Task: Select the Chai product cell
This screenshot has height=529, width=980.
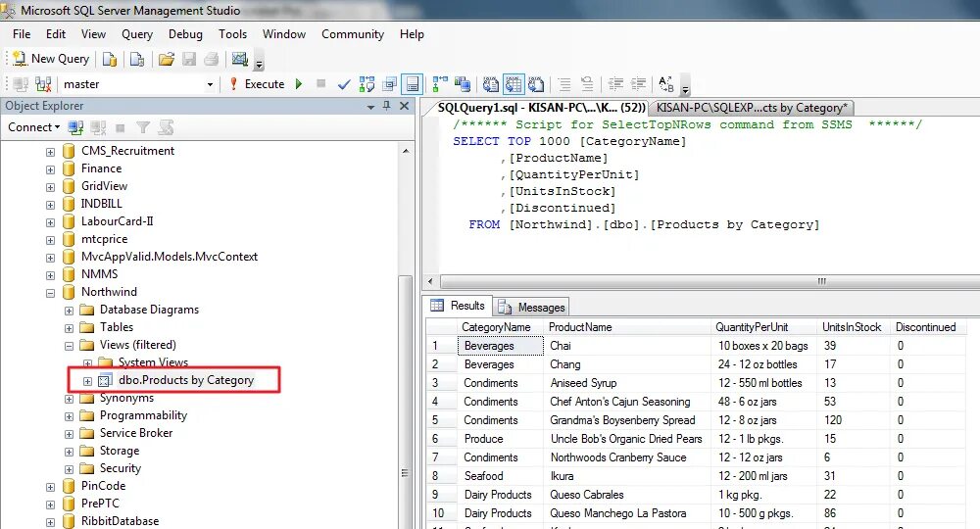Action: tap(627, 346)
